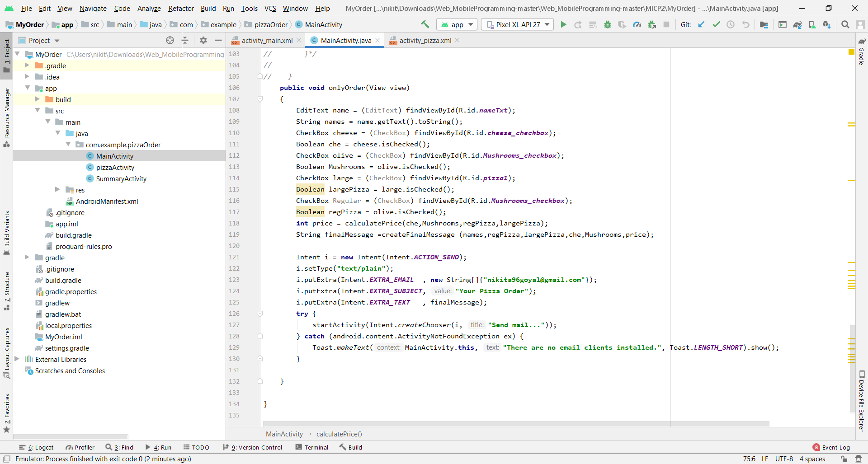868x464 pixels.
Task: Select pizzaActivity class in tree
Action: point(115,167)
